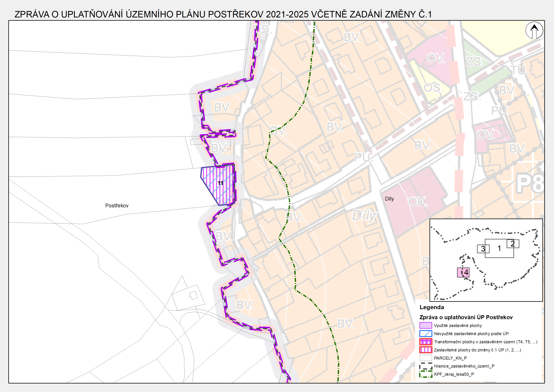Click 'Zastavitelné plochy do změny č.1 ÚP' label
Viewport: 554px width, 392px height.
click(x=477, y=350)
